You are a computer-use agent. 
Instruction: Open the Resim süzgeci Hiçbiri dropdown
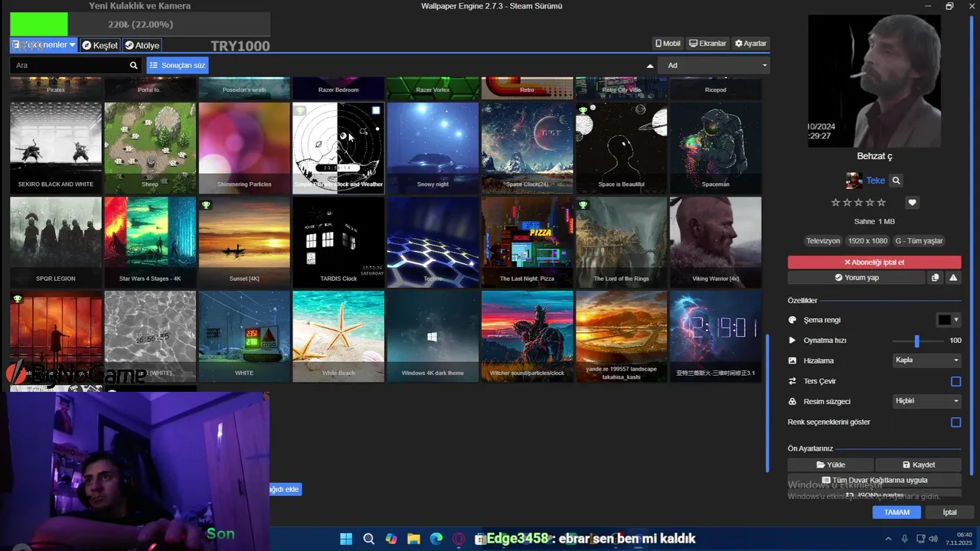(927, 401)
